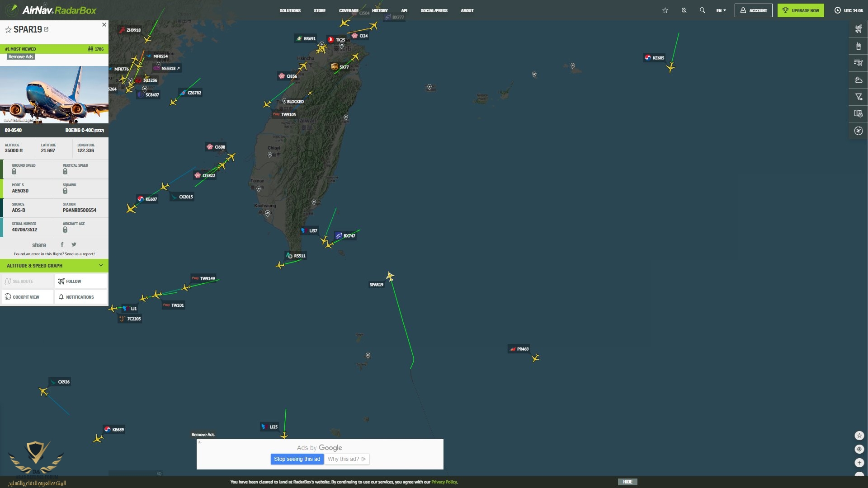The width and height of the screenshot is (868, 488).
Task: Open the Store menu item
Action: (x=320, y=10)
